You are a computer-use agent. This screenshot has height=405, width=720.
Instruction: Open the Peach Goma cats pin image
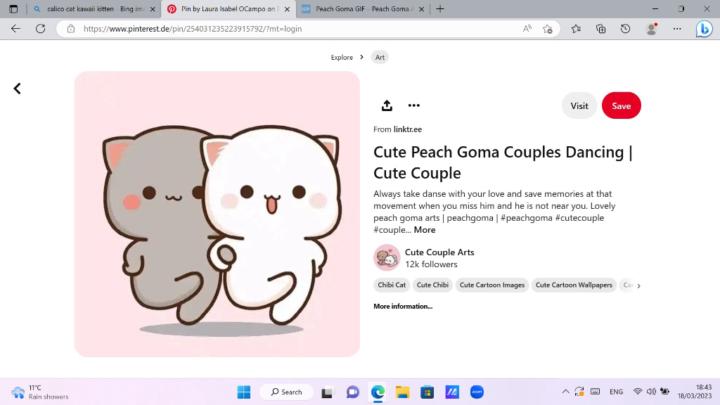[217, 214]
